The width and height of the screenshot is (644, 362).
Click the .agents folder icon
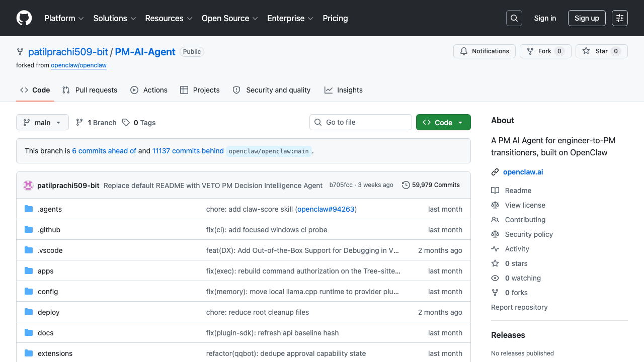pyautogui.click(x=29, y=209)
